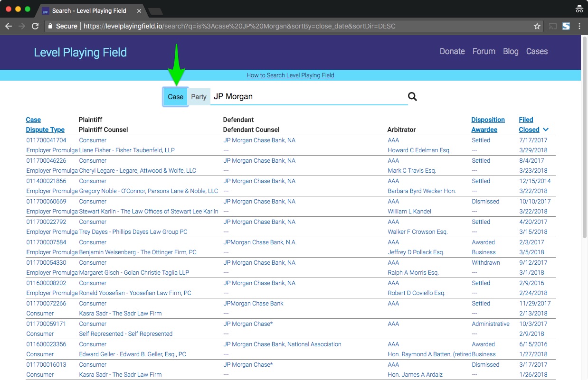Open the Donate page
588x380 pixels.
tap(452, 51)
